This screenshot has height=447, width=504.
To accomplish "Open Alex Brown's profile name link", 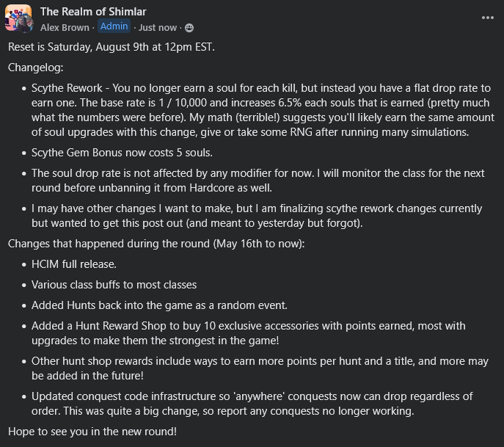I will click(64, 27).
